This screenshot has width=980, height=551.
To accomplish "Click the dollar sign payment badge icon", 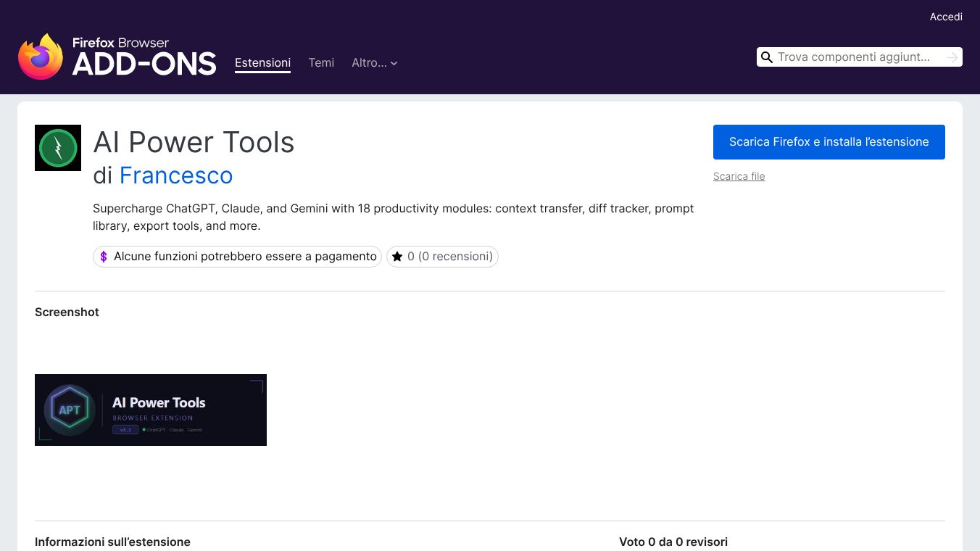I will pos(104,257).
